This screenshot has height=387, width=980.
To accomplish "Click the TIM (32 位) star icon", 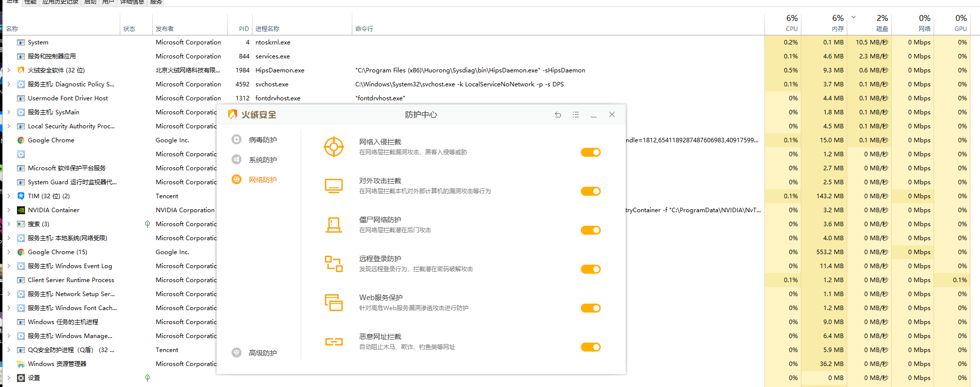I will pyautogui.click(x=21, y=196).
